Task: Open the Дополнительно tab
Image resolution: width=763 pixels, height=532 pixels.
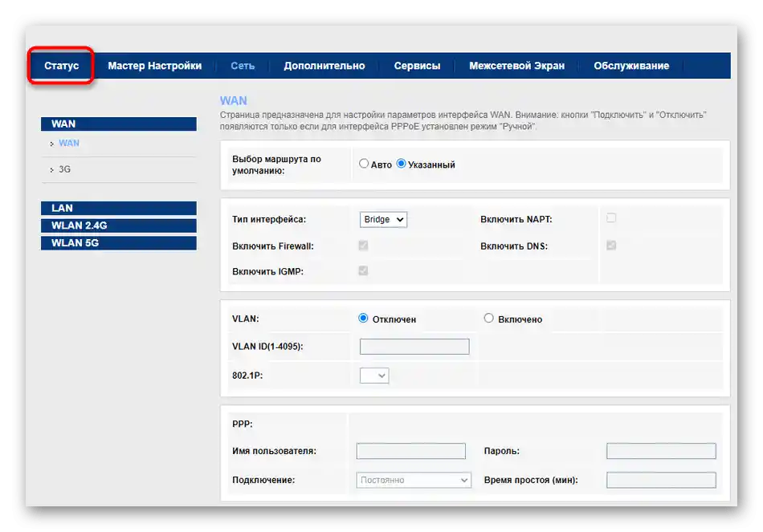Action: pos(324,66)
